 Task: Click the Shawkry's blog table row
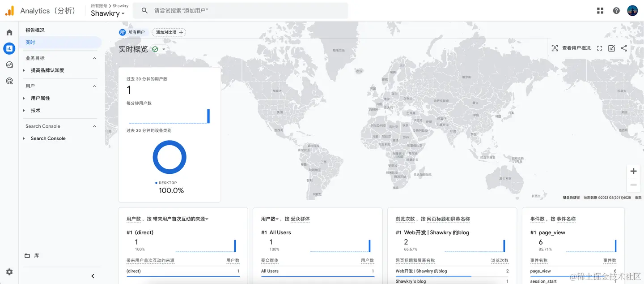click(452, 281)
